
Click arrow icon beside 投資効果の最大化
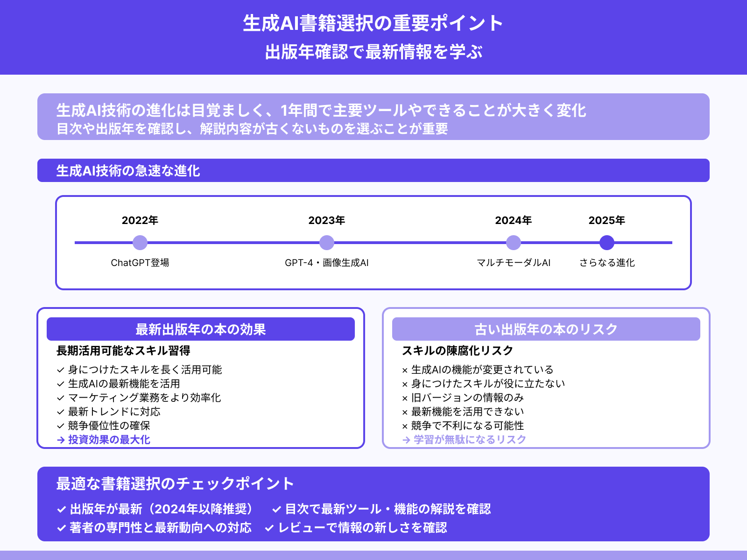[61, 440]
